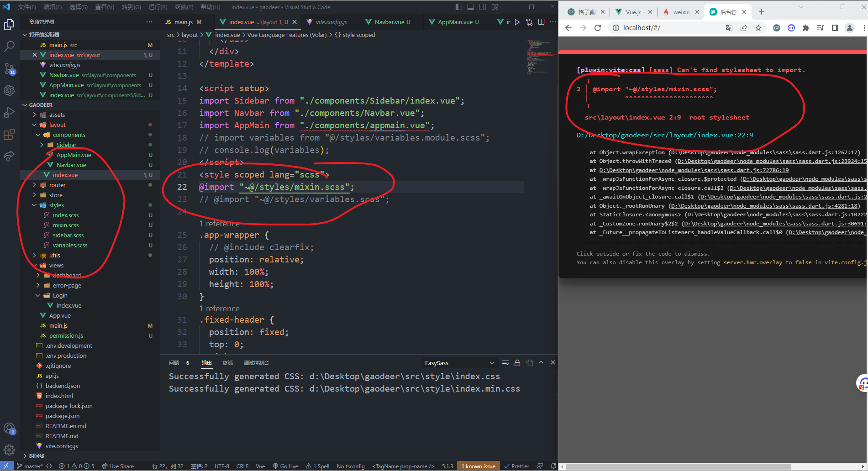Click the run file play icon in editor toolbar
The image size is (868, 471).
[x=517, y=22]
